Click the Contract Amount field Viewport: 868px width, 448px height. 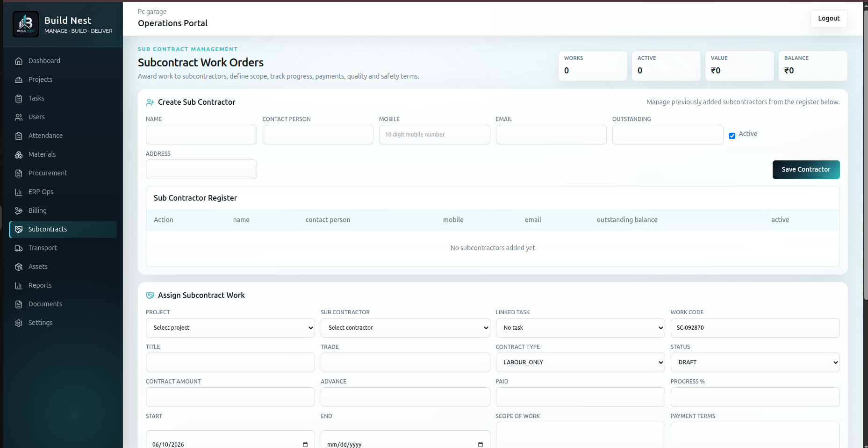[230, 397]
